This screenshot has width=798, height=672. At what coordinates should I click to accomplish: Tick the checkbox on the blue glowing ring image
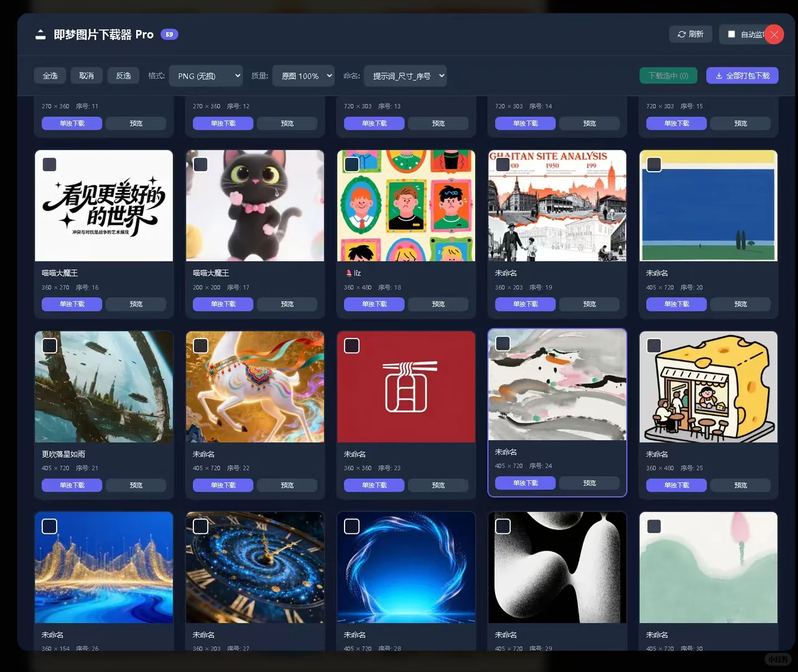click(351, 526)
